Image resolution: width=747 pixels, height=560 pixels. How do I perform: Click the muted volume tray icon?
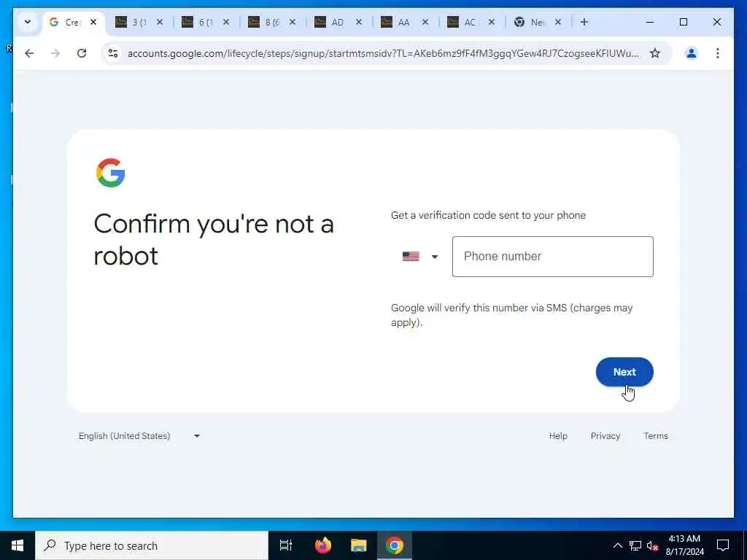(652, 545)
